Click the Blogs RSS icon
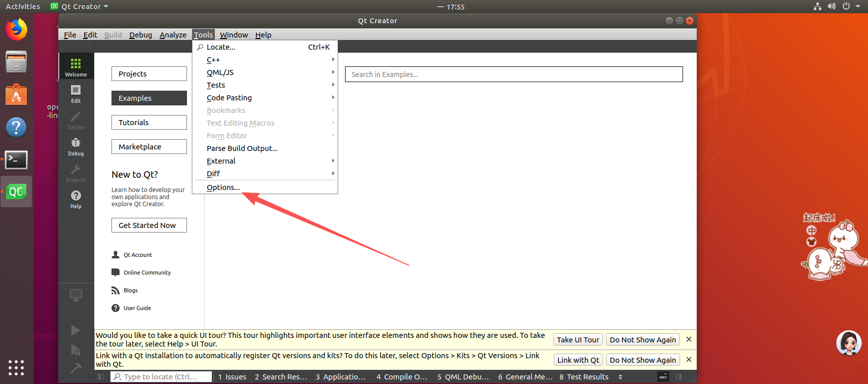Image resolution: width=868 pixels, height=384 pixels. (x=116, y=290)
